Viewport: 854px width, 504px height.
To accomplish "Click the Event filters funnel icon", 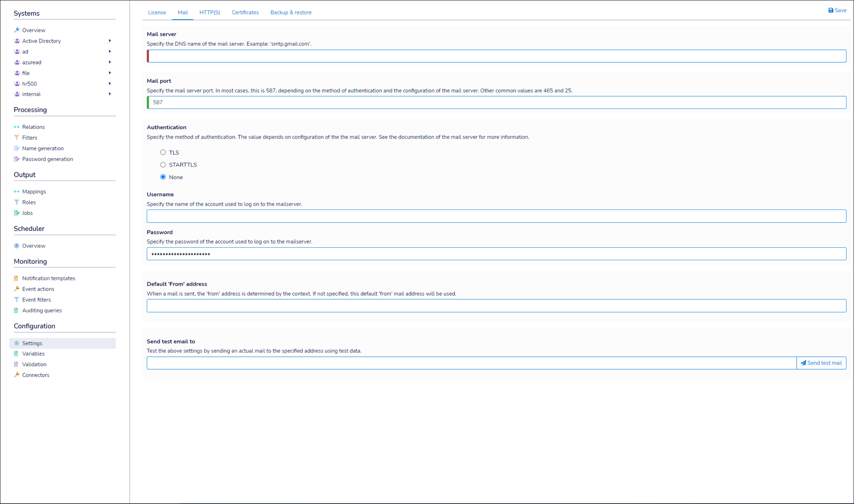I will tap(17, 300).
